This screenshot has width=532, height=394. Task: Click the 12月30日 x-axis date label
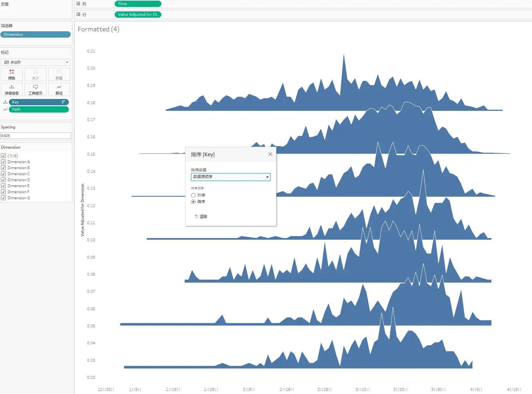106,390
